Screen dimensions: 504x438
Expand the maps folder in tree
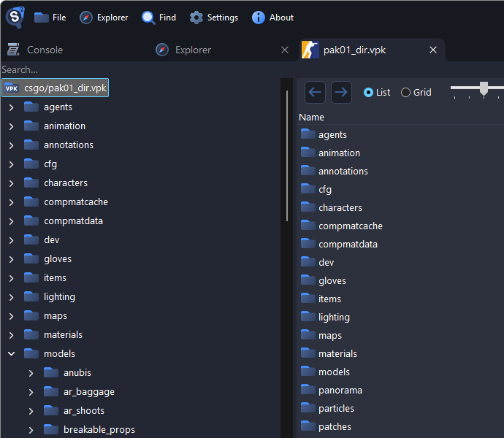point(11,316)
